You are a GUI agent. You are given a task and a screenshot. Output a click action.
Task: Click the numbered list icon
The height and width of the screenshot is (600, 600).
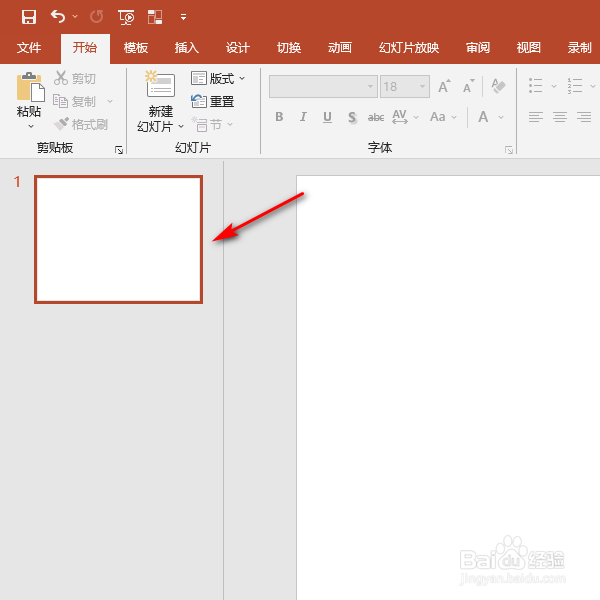point(575,86)
